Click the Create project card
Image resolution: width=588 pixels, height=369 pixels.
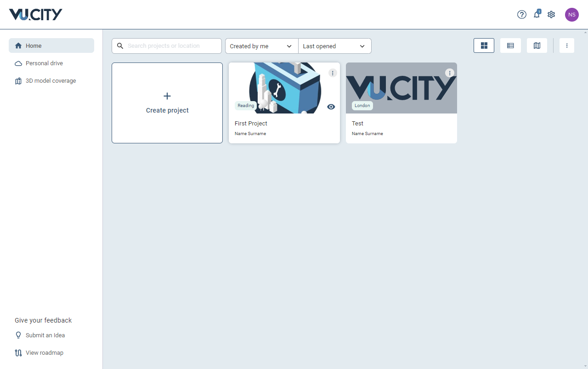point(167,103)
